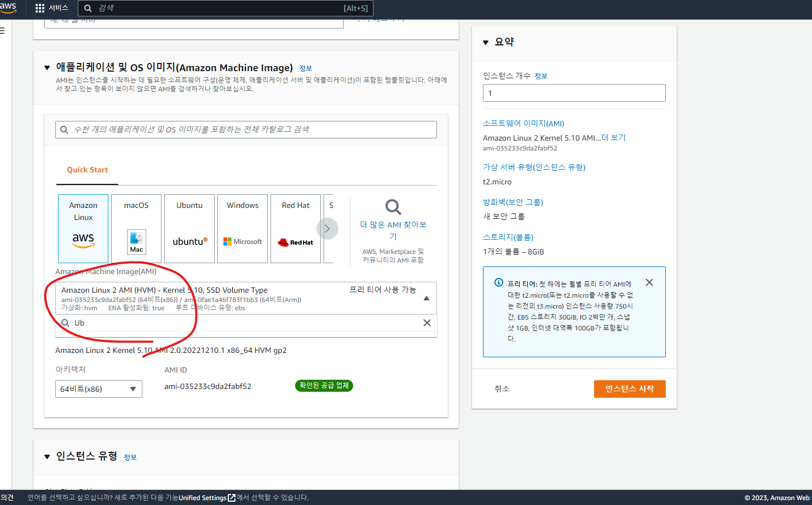Dismiss the free tier info box
Viewport: 812px width, 505px height.
pyautogui.click(x=649, y=282)
